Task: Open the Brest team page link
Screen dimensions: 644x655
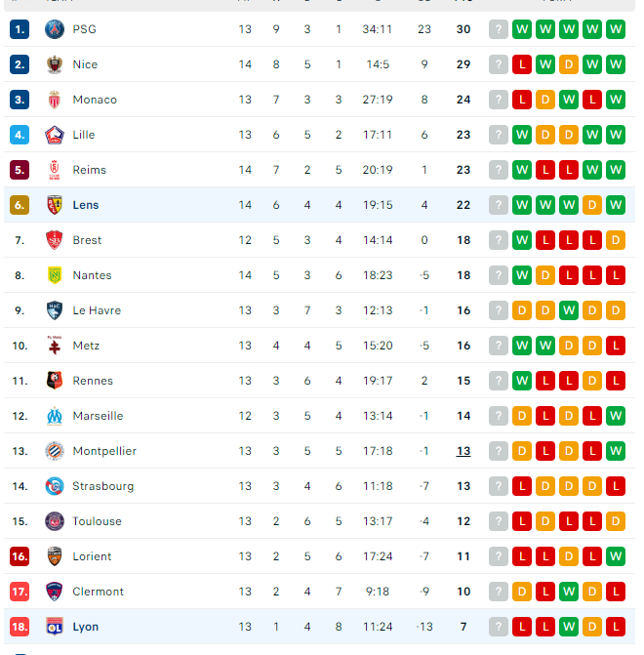Action: point(87,240)
